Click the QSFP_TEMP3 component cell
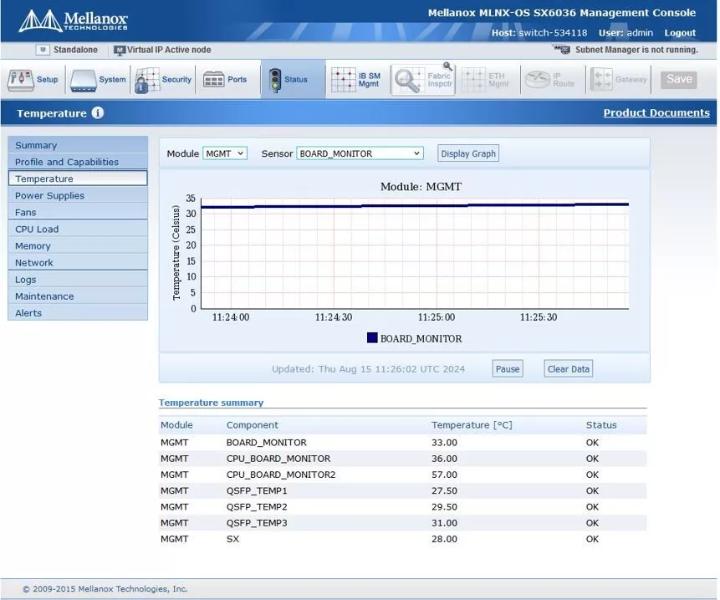The image size is (720, 600). [257, 523]
